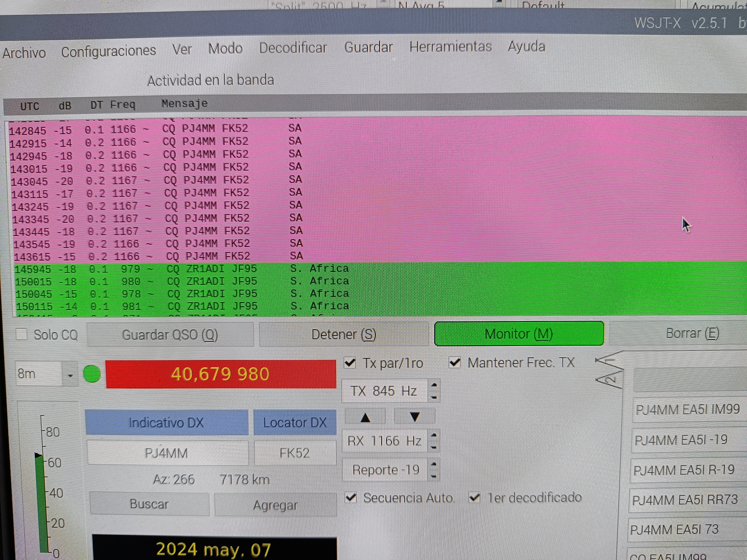Open the 8m band dropdown
The height and width of the screenshot is (560, 747).
tap(70, 375)
